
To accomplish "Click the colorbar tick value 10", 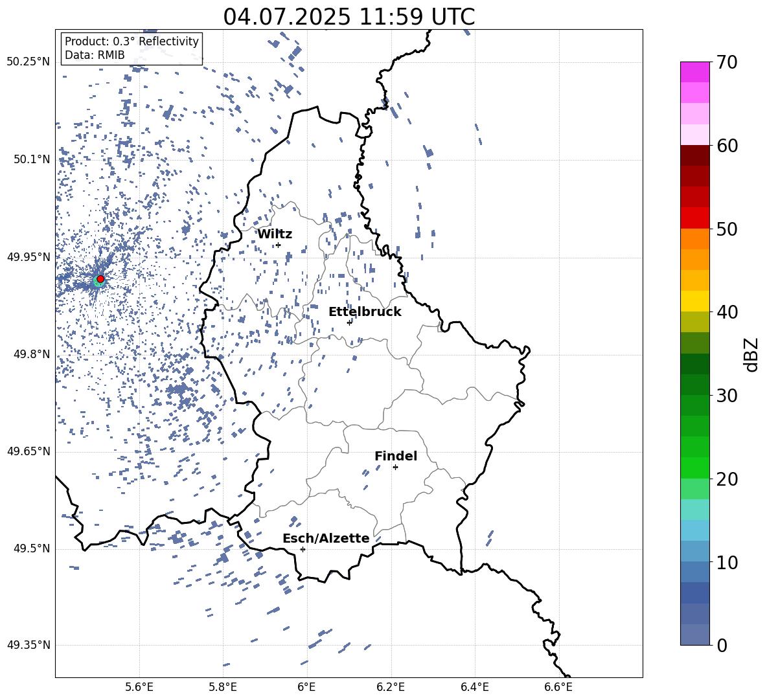I will tap(727, 563).
